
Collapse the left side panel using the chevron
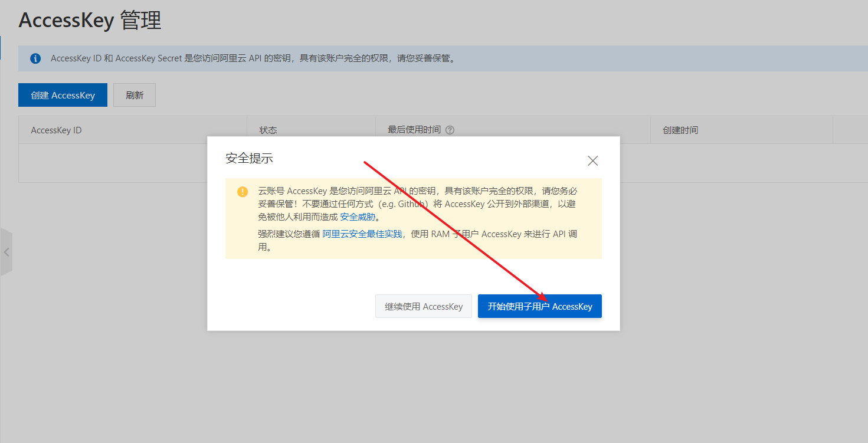point(6,251)
